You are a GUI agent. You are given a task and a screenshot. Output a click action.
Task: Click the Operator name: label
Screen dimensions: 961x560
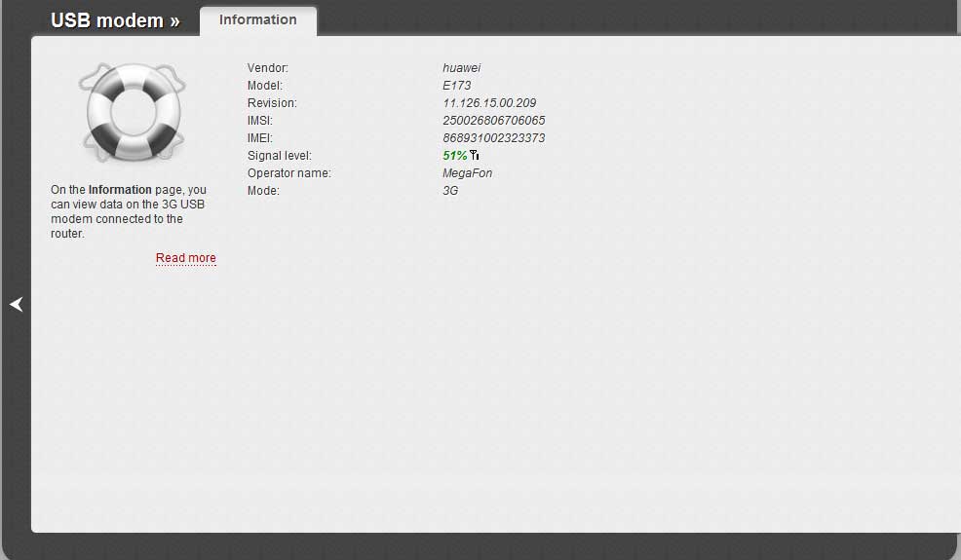(288, 173)
